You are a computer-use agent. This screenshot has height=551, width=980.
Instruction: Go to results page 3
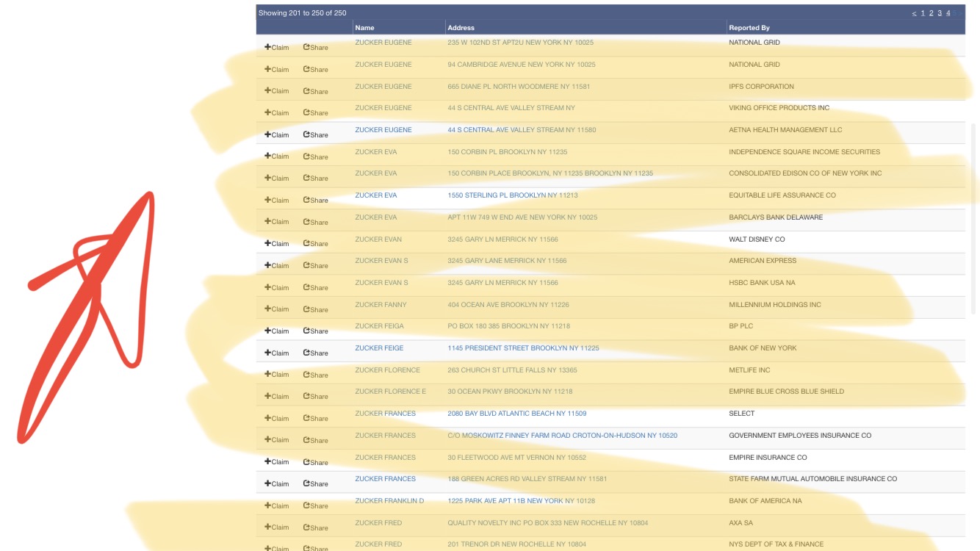(x=940, y=13)
